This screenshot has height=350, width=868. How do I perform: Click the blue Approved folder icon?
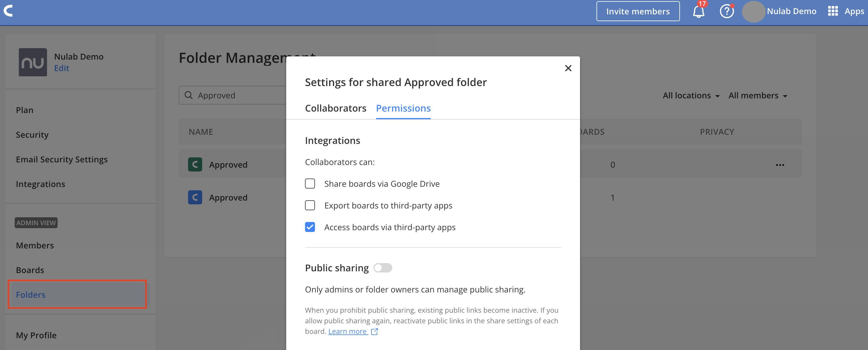pyautogui.click(x=195, y=197)
